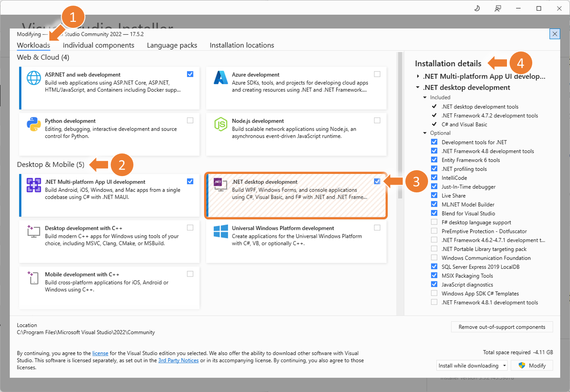Collapse .NET desktop development details
Image resolution: width=570 pixels, height=392 pixels.
(418, 87)
